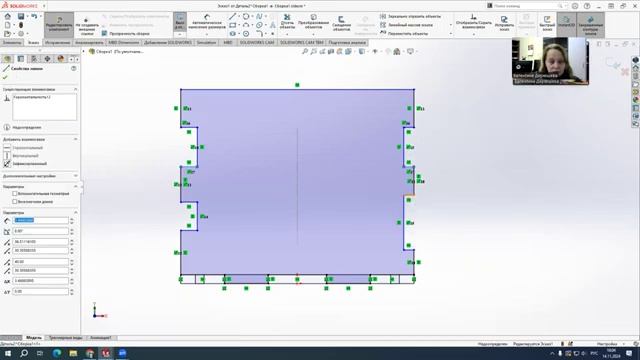Image resolution: width=640 pixels, height=360 pixels.
Task: Select the Arc sketch tool
Action: point(246,25)
